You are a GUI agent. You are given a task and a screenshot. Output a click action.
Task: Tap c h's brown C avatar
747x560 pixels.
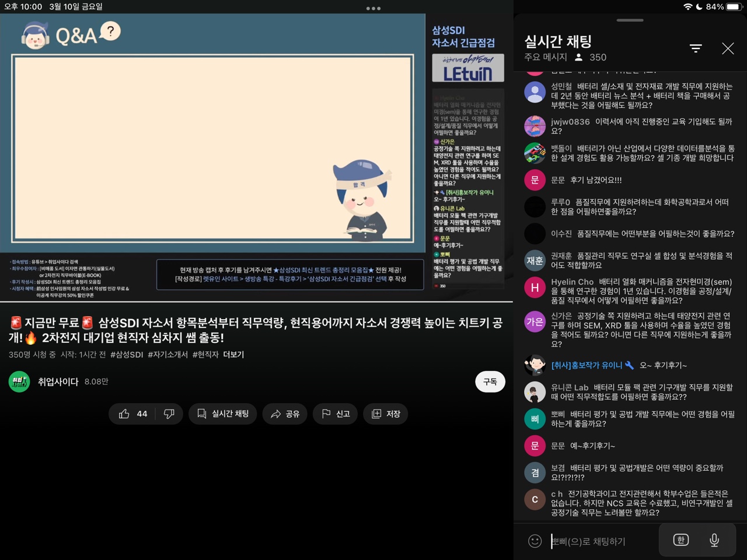(535, 499)
